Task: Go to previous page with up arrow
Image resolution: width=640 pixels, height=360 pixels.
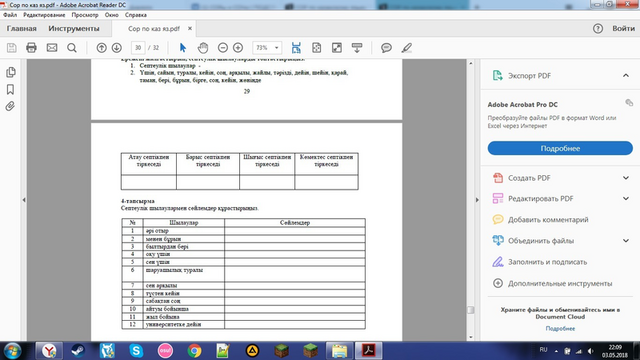Action: point(101,48)
